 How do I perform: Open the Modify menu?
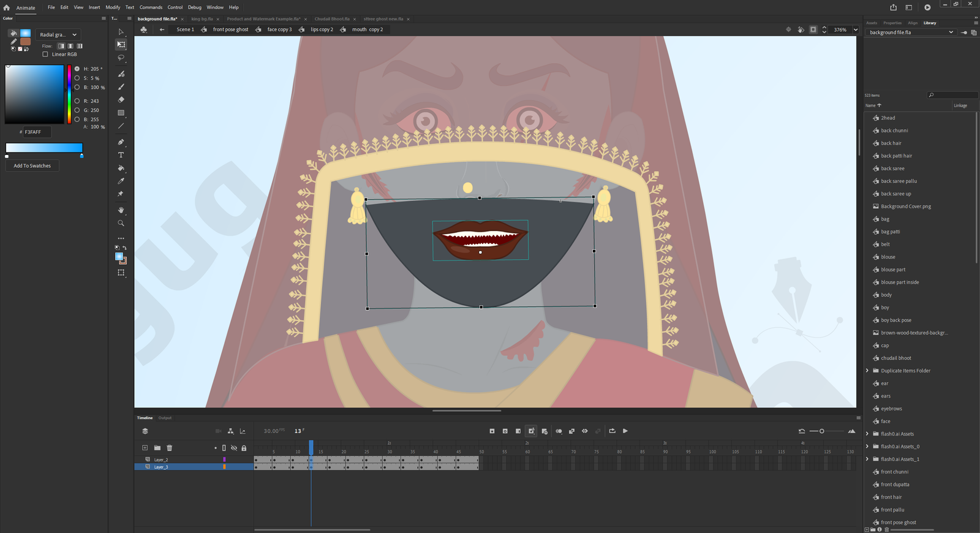click(x=113, y=7)
